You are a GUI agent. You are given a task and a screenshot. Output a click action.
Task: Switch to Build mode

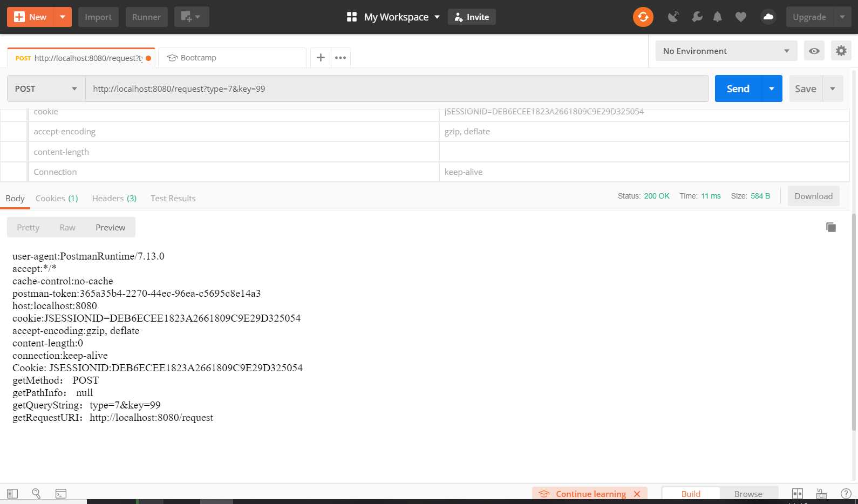point(691,494)
